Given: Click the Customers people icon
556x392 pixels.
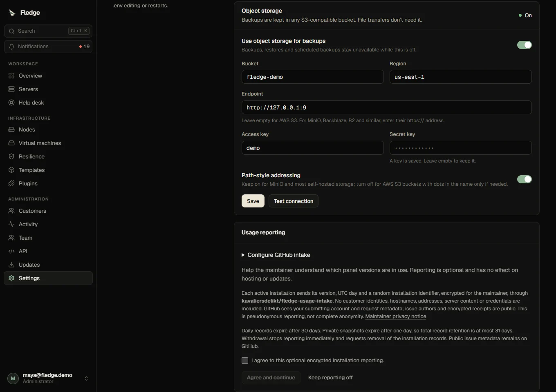Looking at the screenshot, I should click(11, 211).
